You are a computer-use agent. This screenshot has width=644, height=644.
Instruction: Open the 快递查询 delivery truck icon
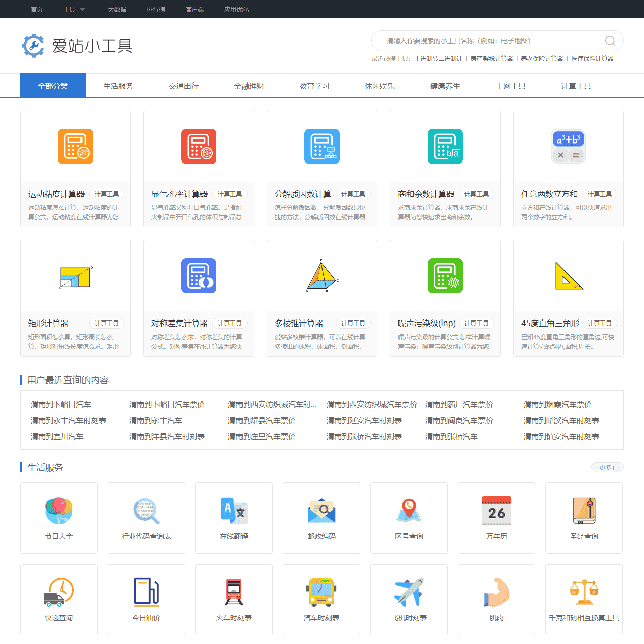(x=59, y=592)
